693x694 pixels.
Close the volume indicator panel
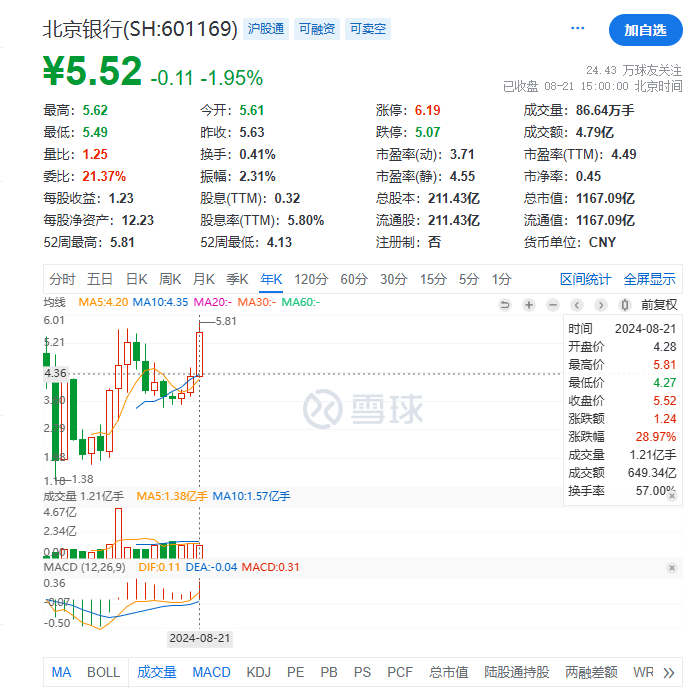point(672,496)
